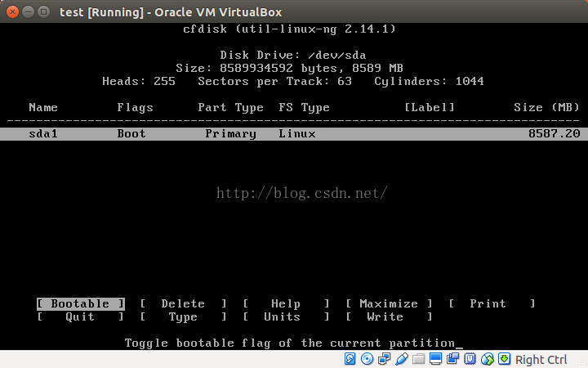Click the Part Type column header
Viewport: 588px width, 368px height.
click(x=230, y=108)
